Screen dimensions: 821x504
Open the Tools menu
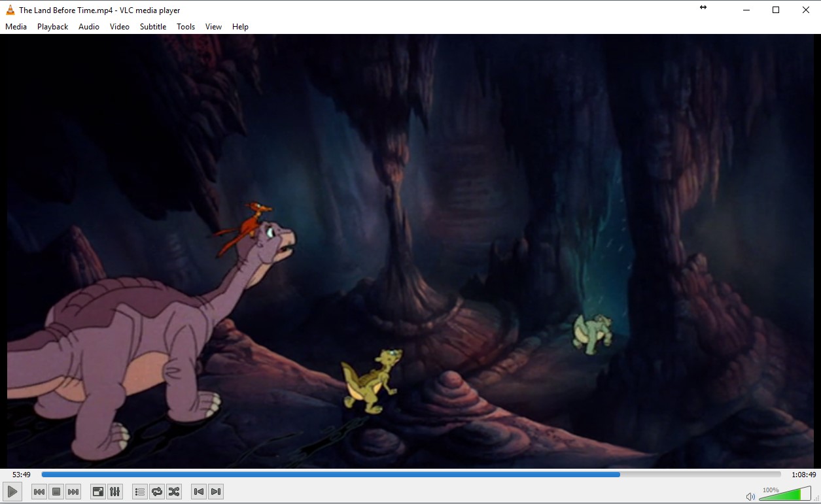coord(186,27)
